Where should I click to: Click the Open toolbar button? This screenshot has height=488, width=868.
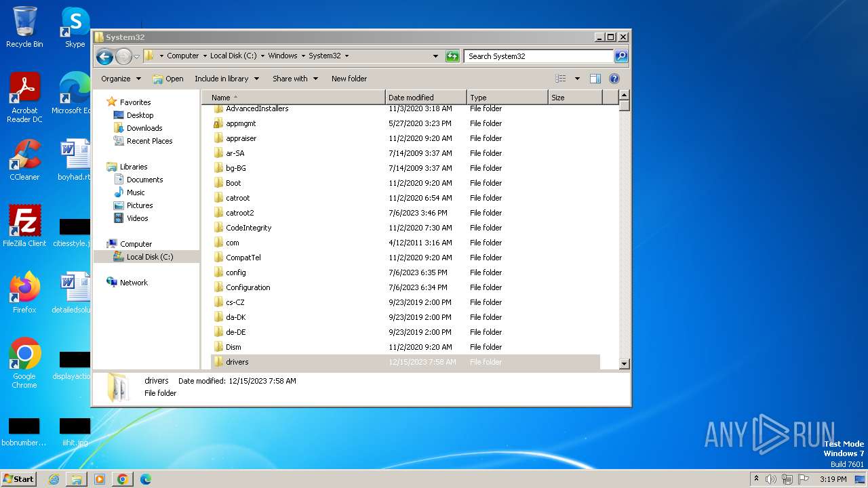pyautogui.click(x=168, y=79)
